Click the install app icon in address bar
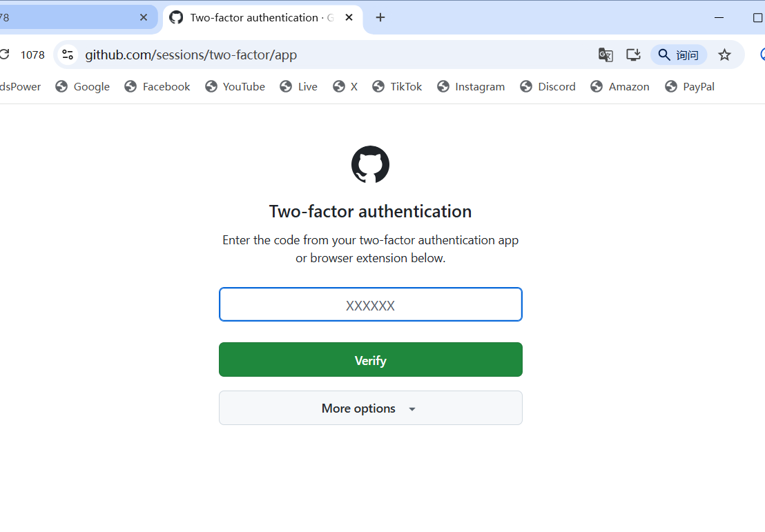The width and height of the screenshot is (765, 532). (633, 55)
